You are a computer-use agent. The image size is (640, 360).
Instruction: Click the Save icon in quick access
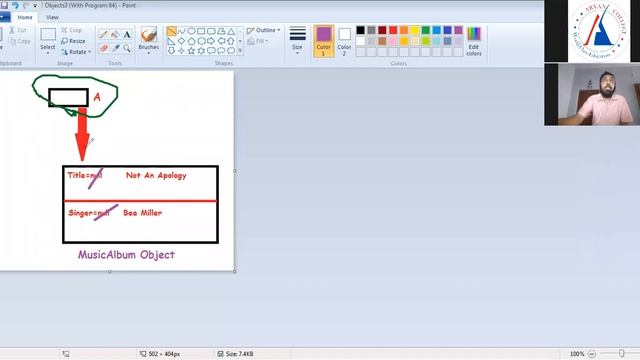point(4,5)
